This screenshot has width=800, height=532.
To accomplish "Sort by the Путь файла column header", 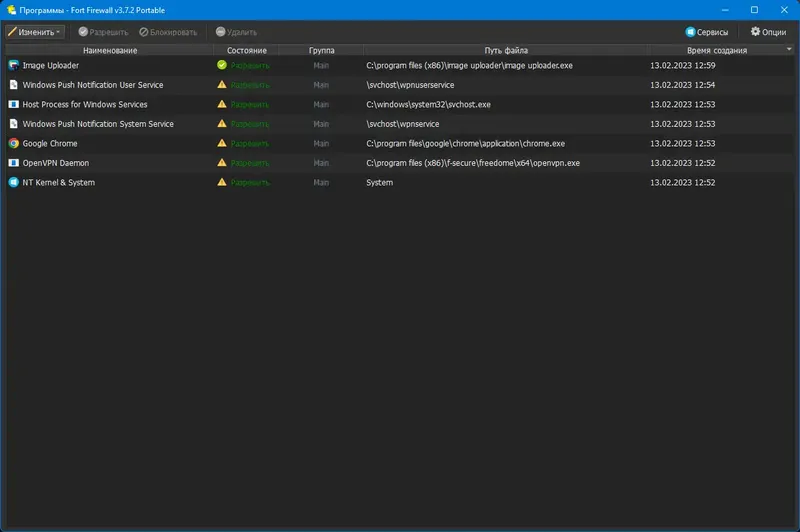I will click(506, 50).
